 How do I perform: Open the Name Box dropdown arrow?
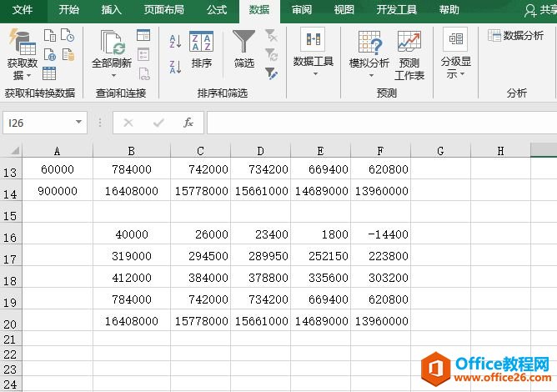click(x=79, y=123)
